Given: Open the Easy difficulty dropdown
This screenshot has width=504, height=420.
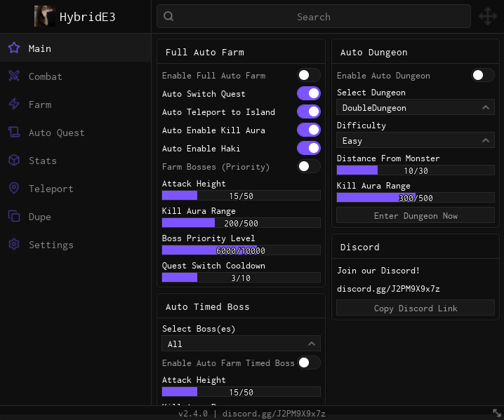Looking at the screenshot, I should pyautogui.click(x=416, y=140).
